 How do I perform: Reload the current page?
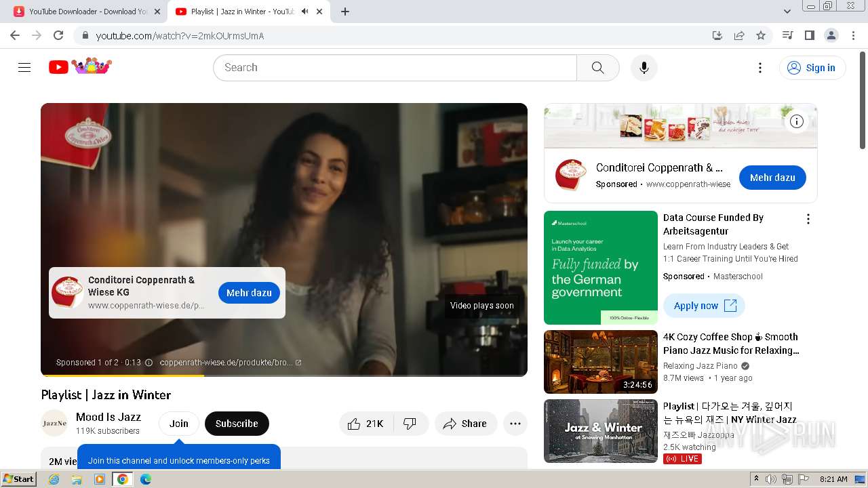pyautogui.click(x=58, y=35)
